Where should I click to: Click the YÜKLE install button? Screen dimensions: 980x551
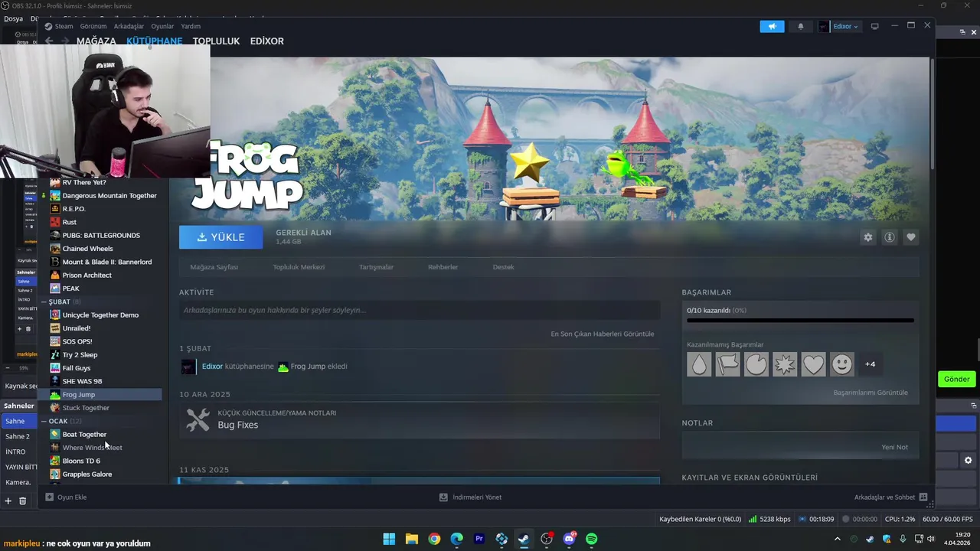pyautogui.click(x=220, y=237)
